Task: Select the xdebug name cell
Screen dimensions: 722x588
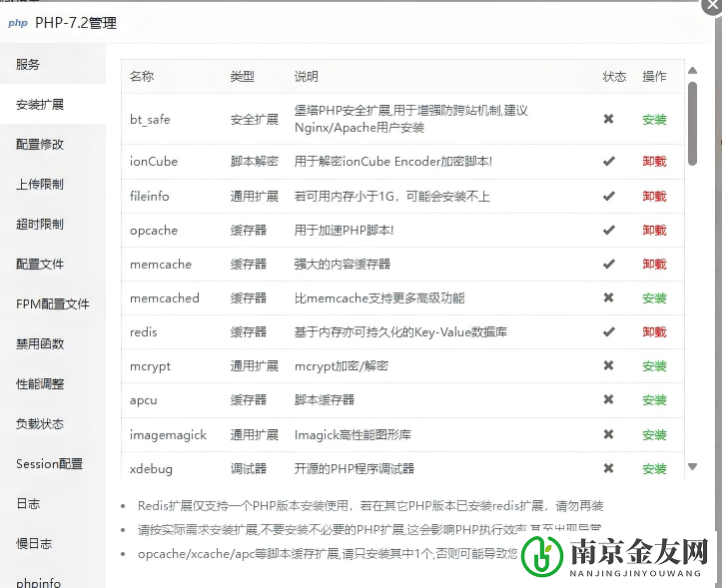Action: coord(151,469)
